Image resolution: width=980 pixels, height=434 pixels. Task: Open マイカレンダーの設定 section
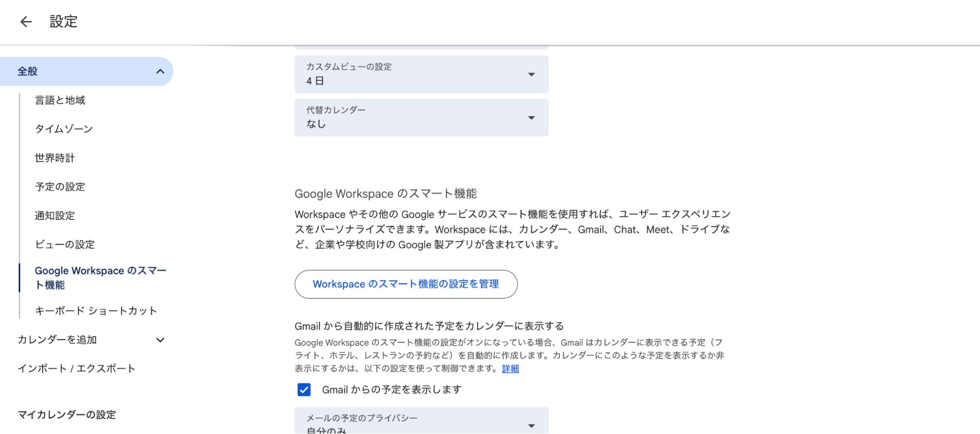pos(67,414)
